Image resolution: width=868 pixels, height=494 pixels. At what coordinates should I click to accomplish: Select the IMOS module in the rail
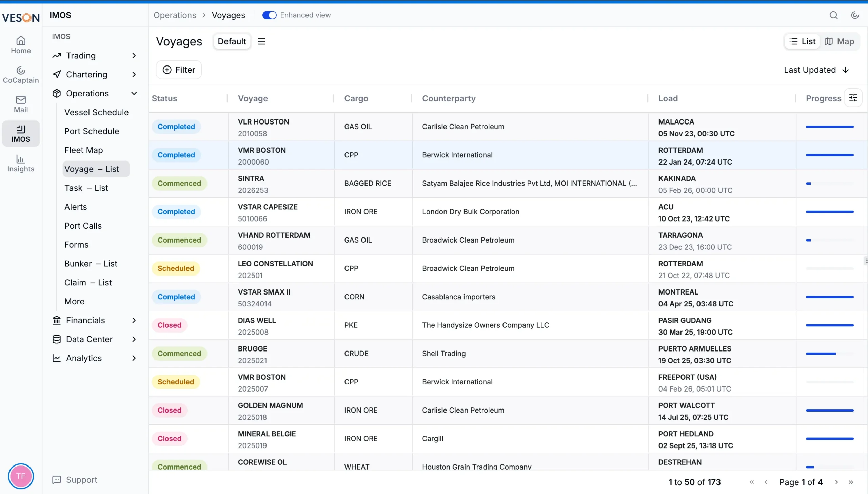21,134
